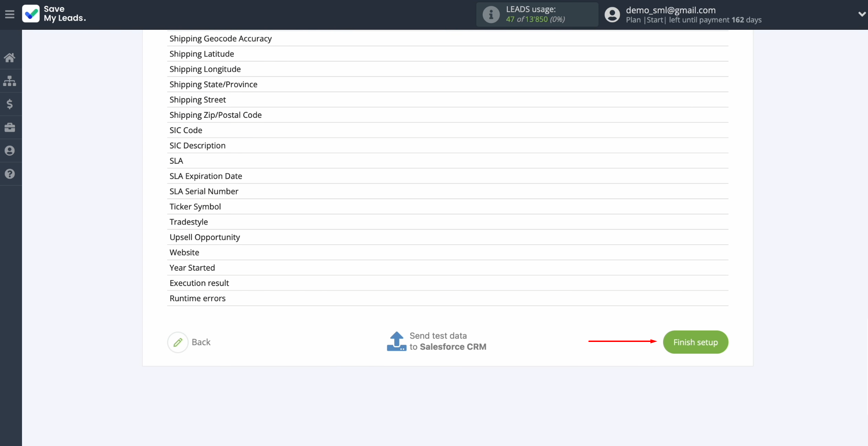The width and height of the screenshot is (868, 446).
Task: Click the Back button label
Action: [201, 342]
